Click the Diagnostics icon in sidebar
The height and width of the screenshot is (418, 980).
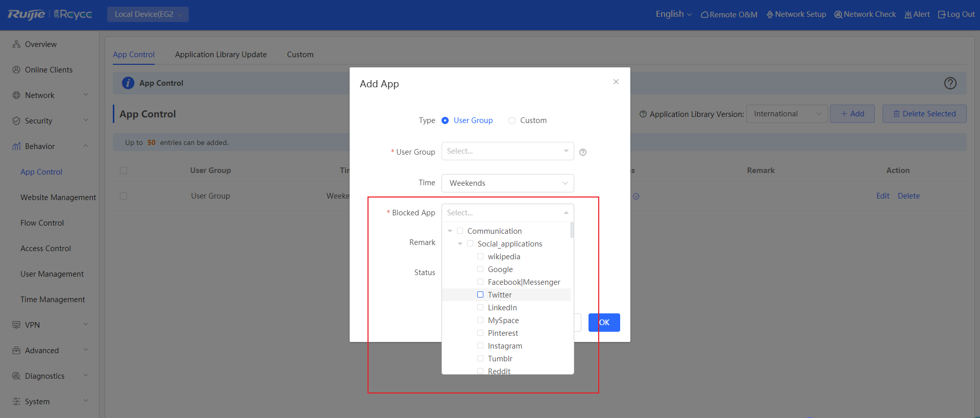16,376
